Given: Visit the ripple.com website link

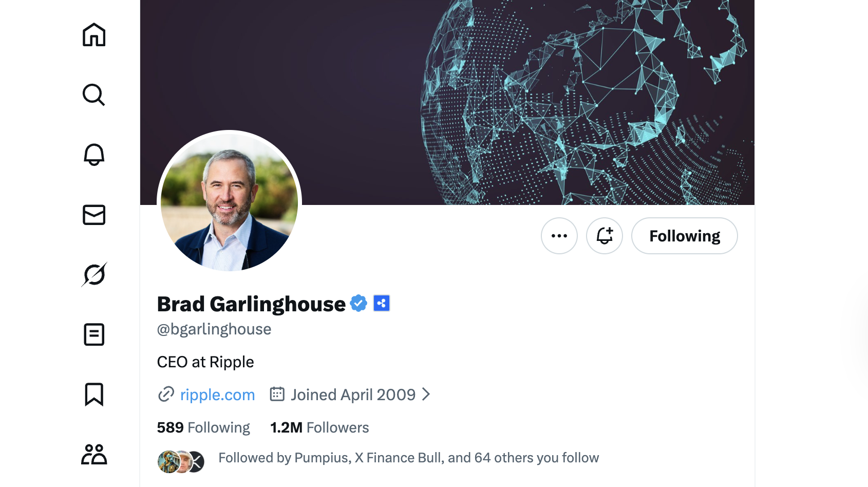Looking at the screenshot, I should pyautogui.click(x=217, y=395).
